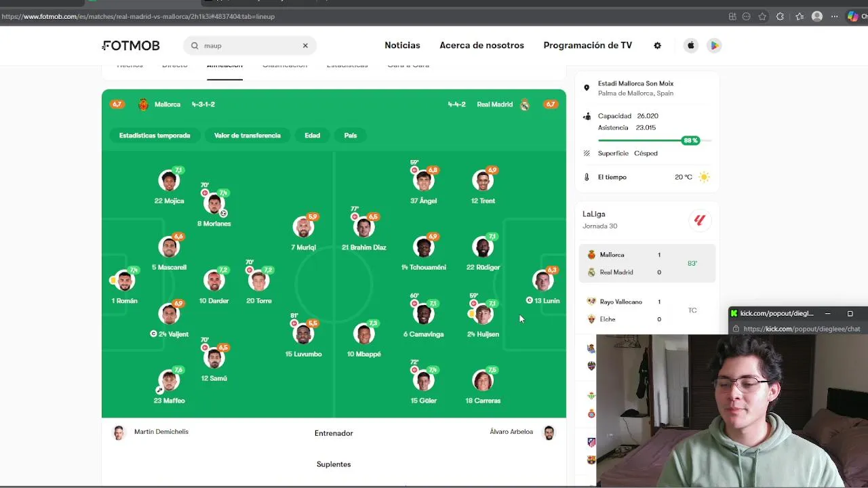Click the Espanyol crest in match list
Viewport: 868px width, 488px height.
tap(591, 413)
